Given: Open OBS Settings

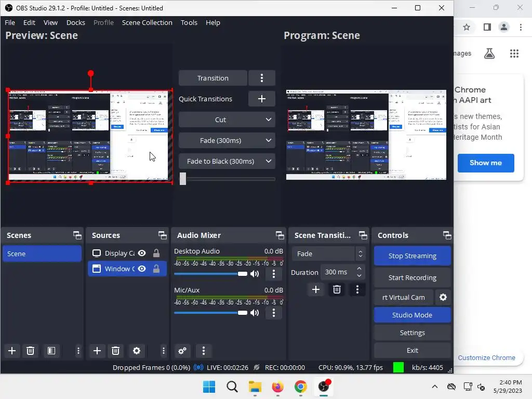Looking at the screenshot, I should [x=412, y=333].
